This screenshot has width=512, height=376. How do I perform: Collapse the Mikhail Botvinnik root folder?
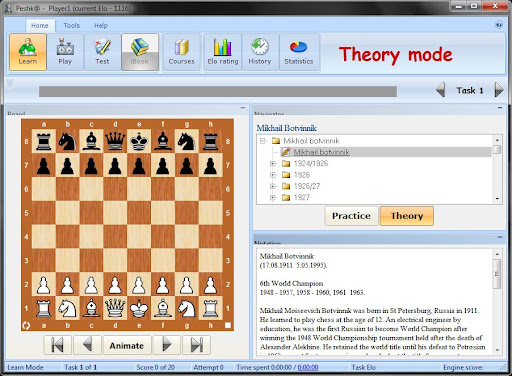263,141
